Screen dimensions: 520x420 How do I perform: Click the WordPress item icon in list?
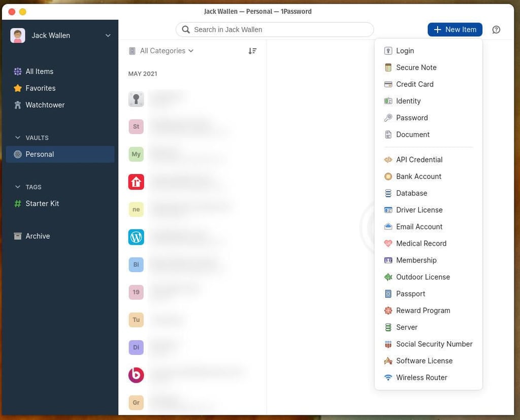(x=136, y=237)
